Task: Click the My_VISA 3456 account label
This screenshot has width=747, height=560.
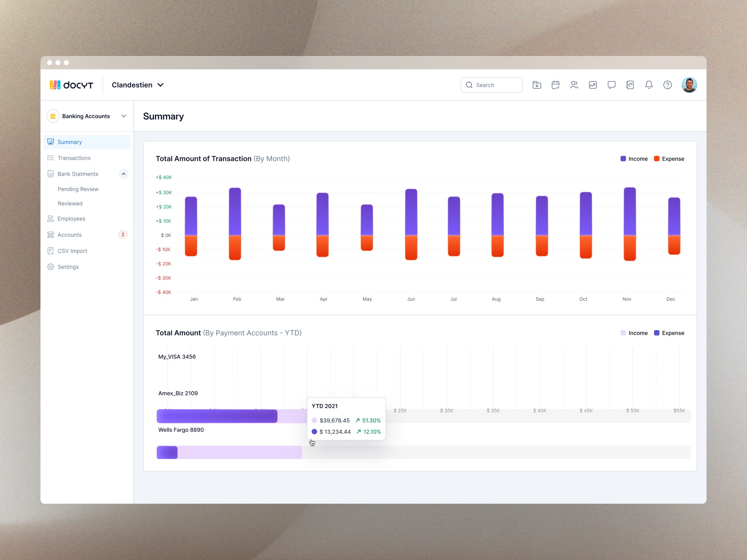Action: [177, 357]
